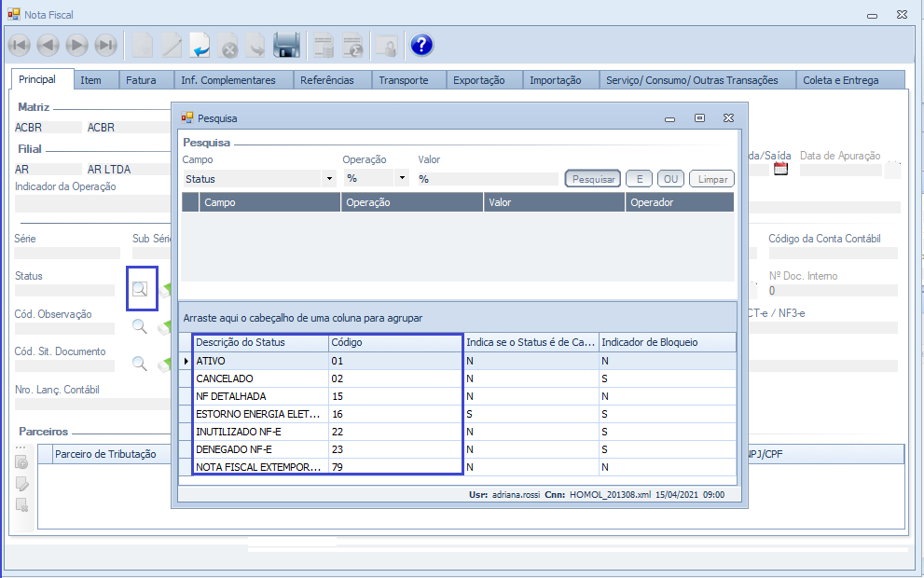924x578 pixels.
Task: Click the Valor input field in Pesquisa
Action: [x=487, y=178]
